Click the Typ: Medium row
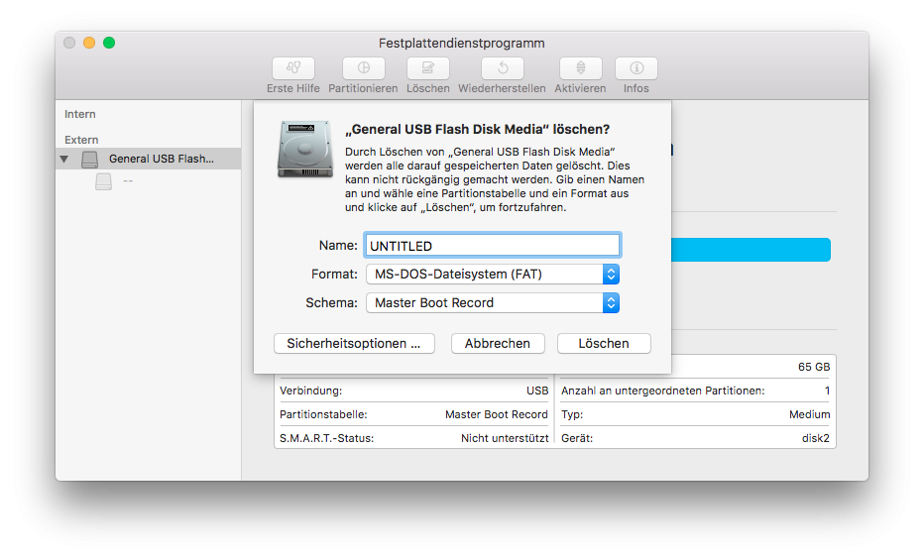Viewport: 924px width, 560px height. click(695, 414)
